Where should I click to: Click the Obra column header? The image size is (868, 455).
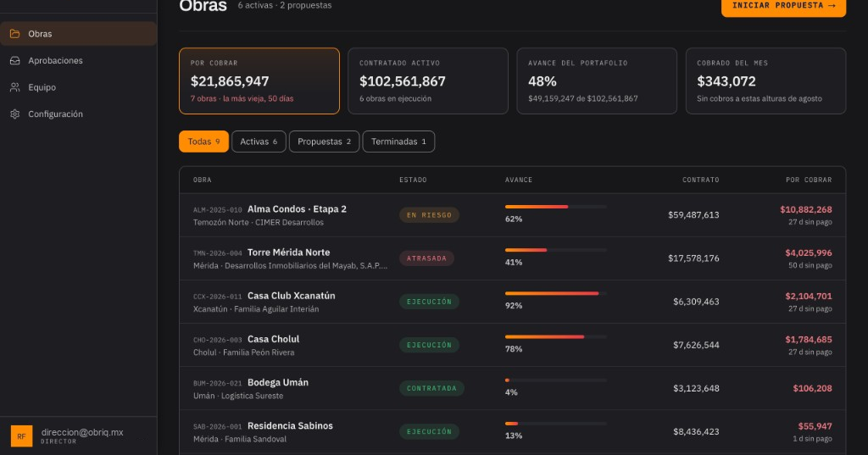202,180
